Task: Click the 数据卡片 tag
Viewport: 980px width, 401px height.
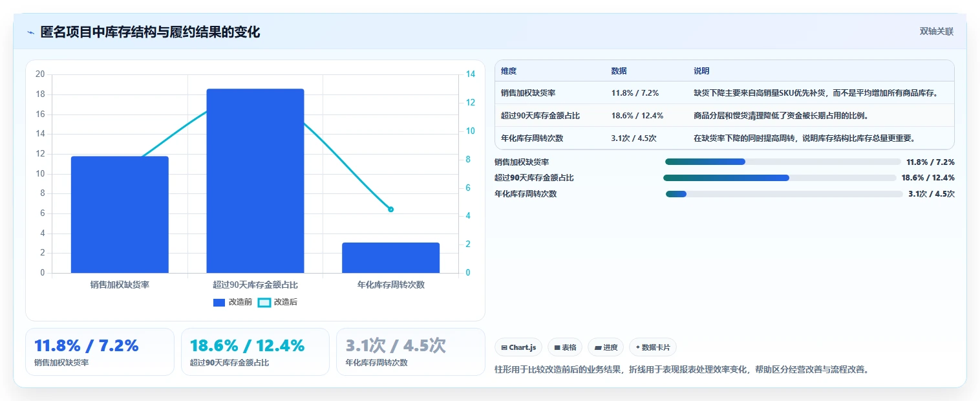Action: 653,347
